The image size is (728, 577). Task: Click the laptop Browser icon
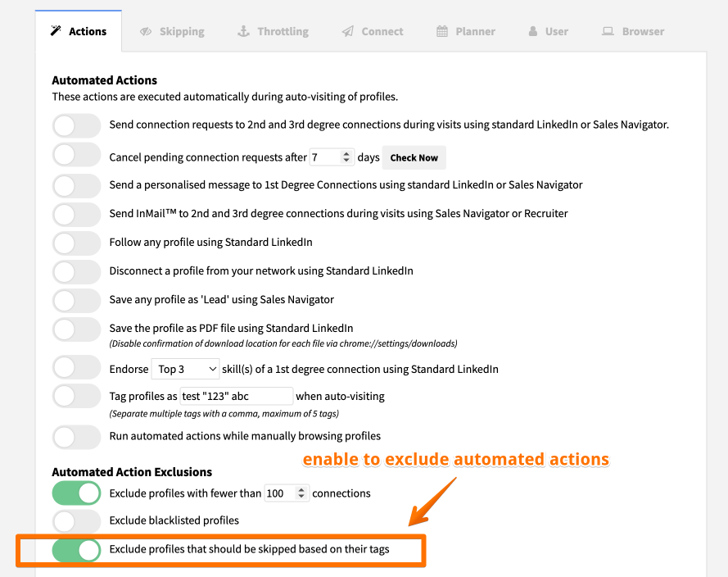point(608,31)
